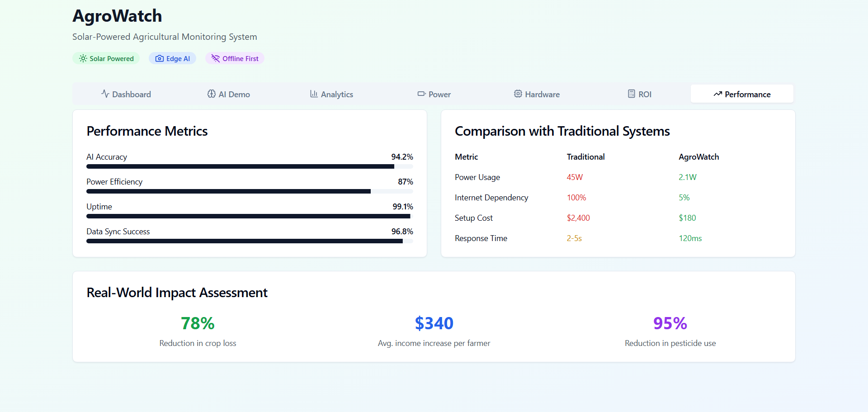The height and width of the screenshot is (412, 868).
Task: Click the bar chart icon beside Analytics
Action: pos(314,94)
